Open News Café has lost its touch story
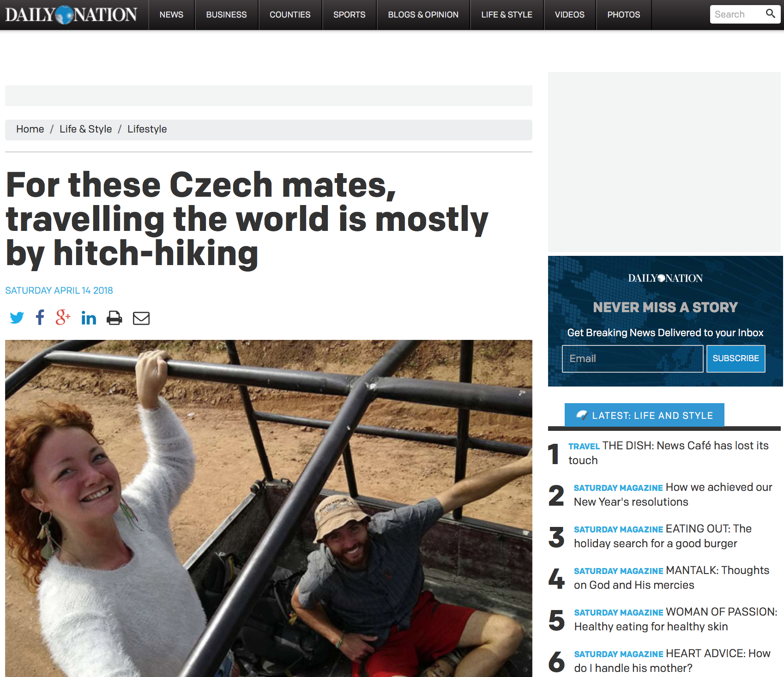Image resolution: width=784 pixels, height=677 pixels. click(669, 453)
